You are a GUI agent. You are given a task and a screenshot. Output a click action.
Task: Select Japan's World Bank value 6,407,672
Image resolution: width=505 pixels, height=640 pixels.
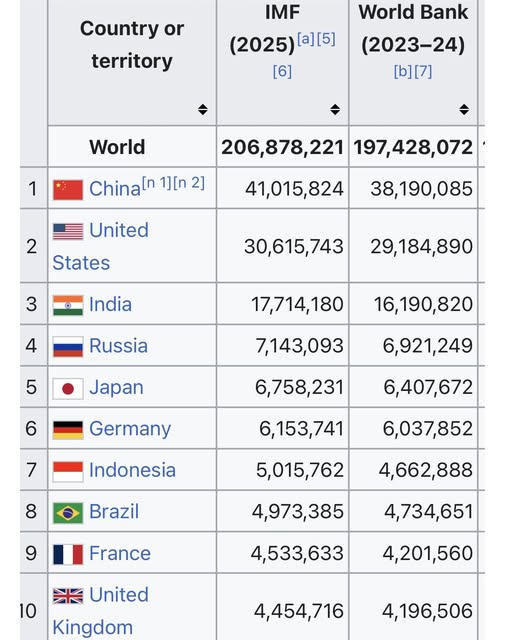428,387
